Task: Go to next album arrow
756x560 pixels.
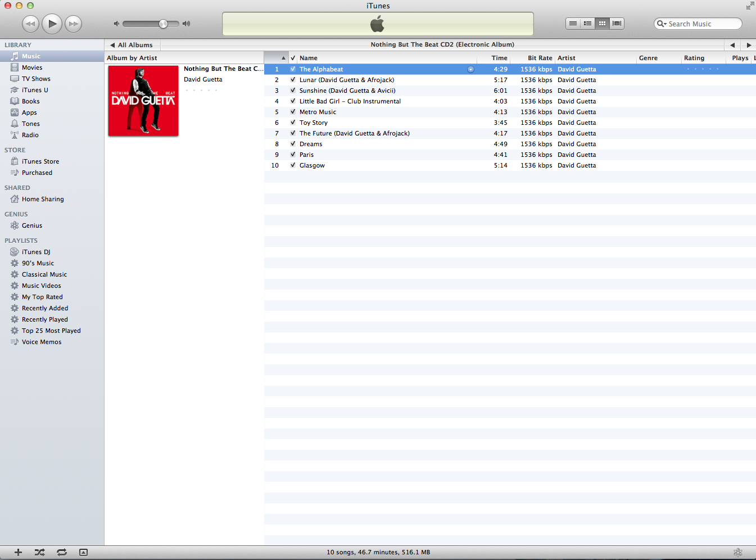Action: tap(748, 45)
